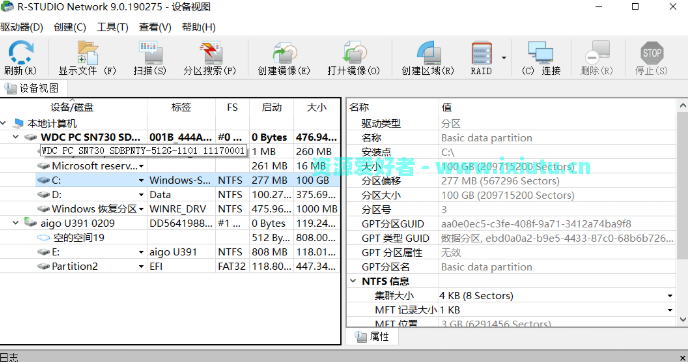Click the 停止(S) stop icon

[x=652, y=53]
